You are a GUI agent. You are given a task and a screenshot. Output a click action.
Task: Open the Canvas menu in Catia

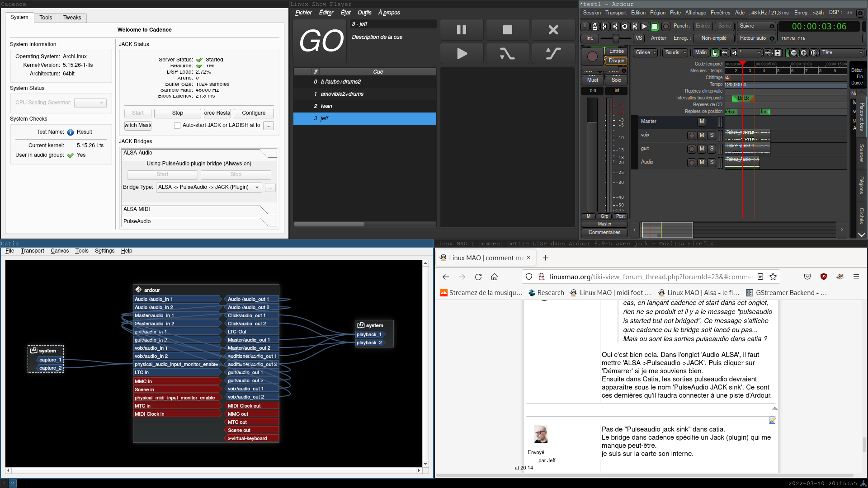pyautogui.click(x=60, y=251)
